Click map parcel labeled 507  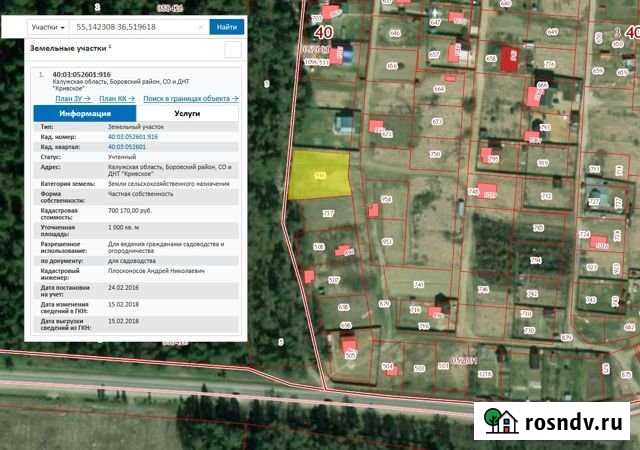[x=334, y=280]
